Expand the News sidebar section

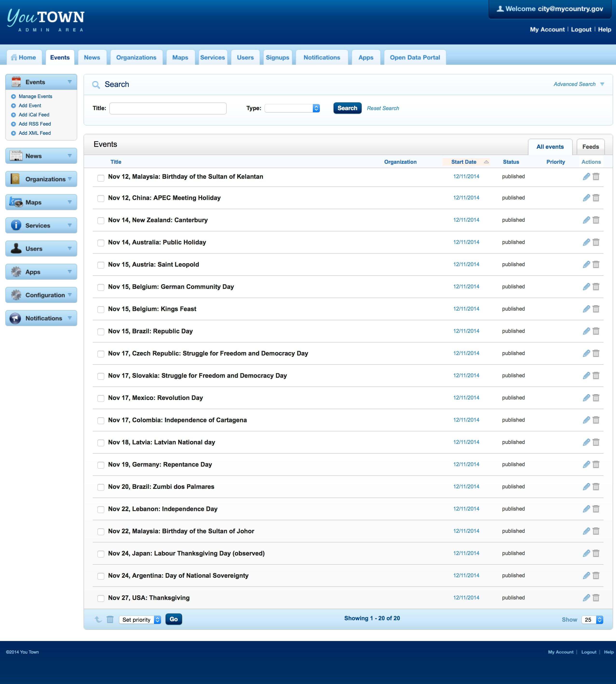41,156
